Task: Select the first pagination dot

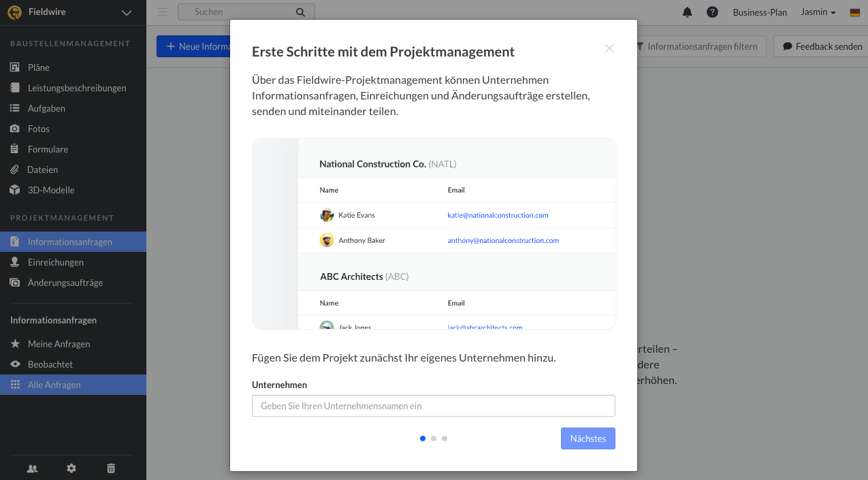Action: pyautogui.click(x=423, y=438)
